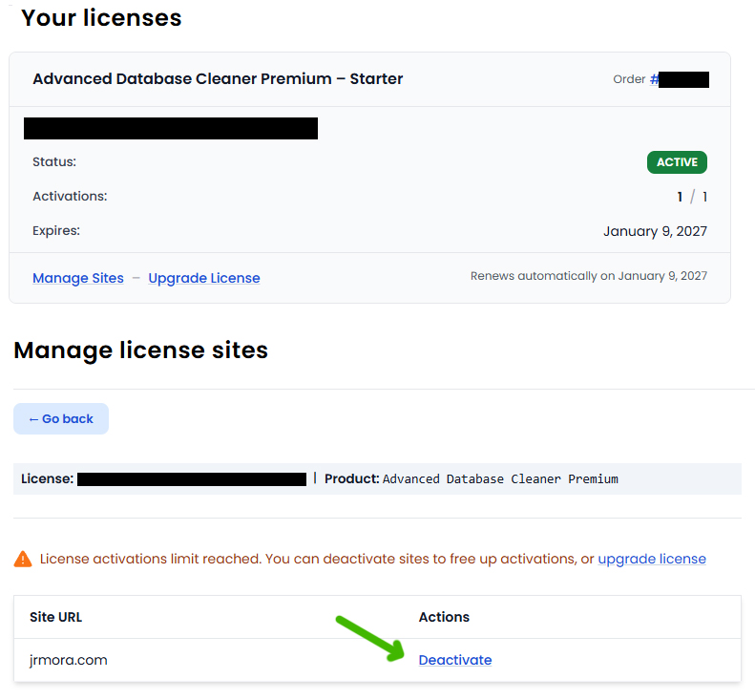The height and width of the screenshot is (700, 755).
Task: Click the Manage license sites heading
Action: pos(140,350)
